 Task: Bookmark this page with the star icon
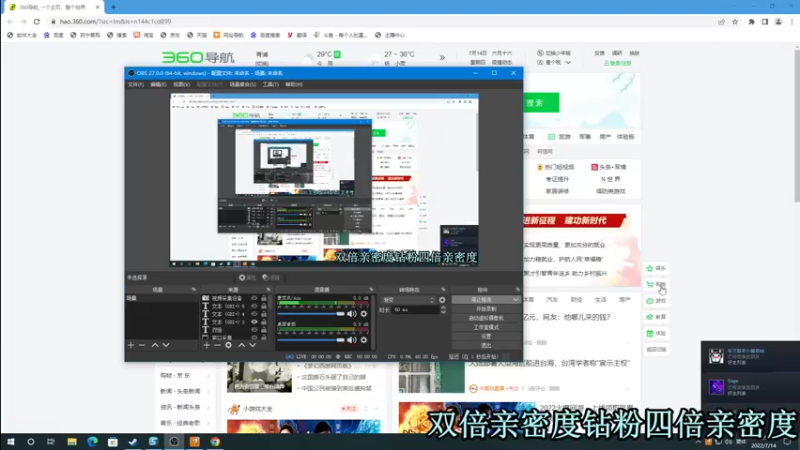point(735,22)
